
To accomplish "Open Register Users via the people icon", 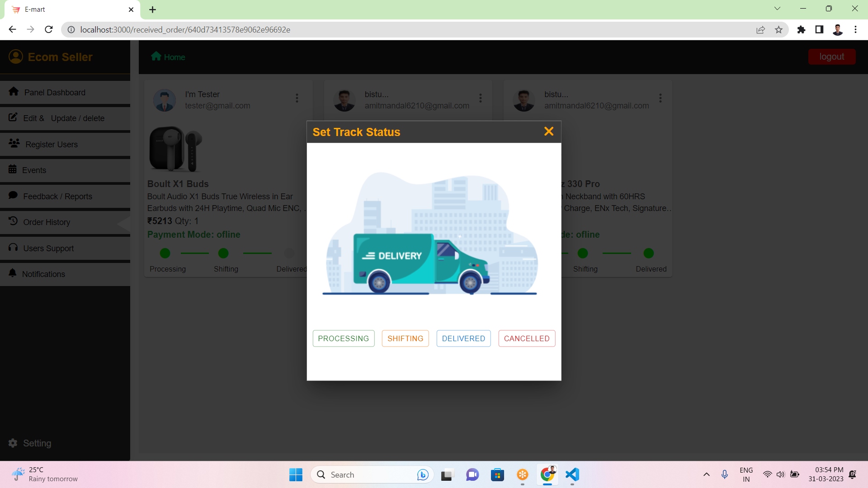I will (14, 143).
